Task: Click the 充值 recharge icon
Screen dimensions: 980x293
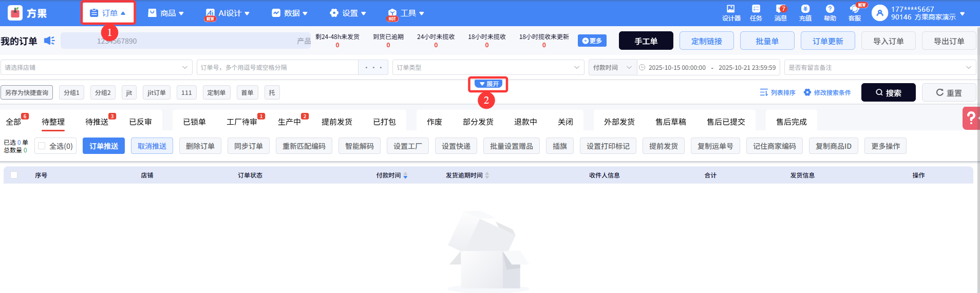Action: tap(805, 9)
